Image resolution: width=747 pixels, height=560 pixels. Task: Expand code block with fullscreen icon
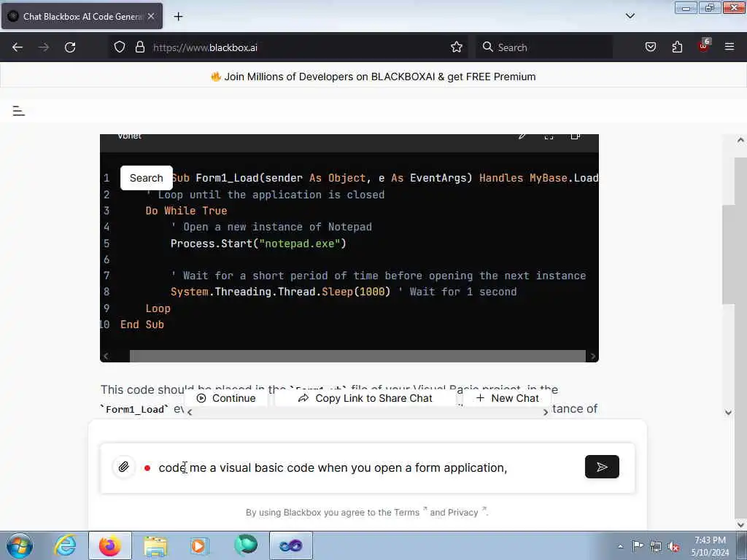click(549, 136)
